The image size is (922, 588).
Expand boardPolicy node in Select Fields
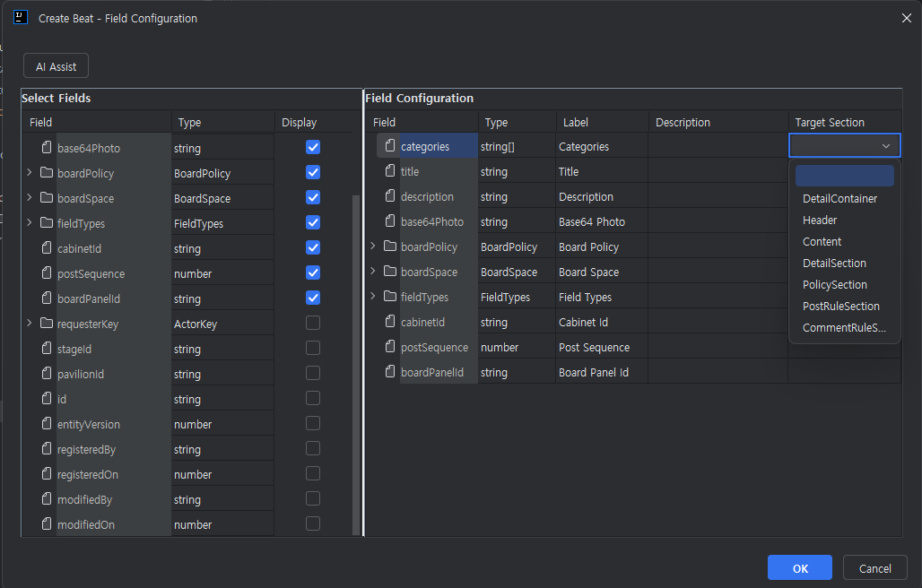(30, 173)
